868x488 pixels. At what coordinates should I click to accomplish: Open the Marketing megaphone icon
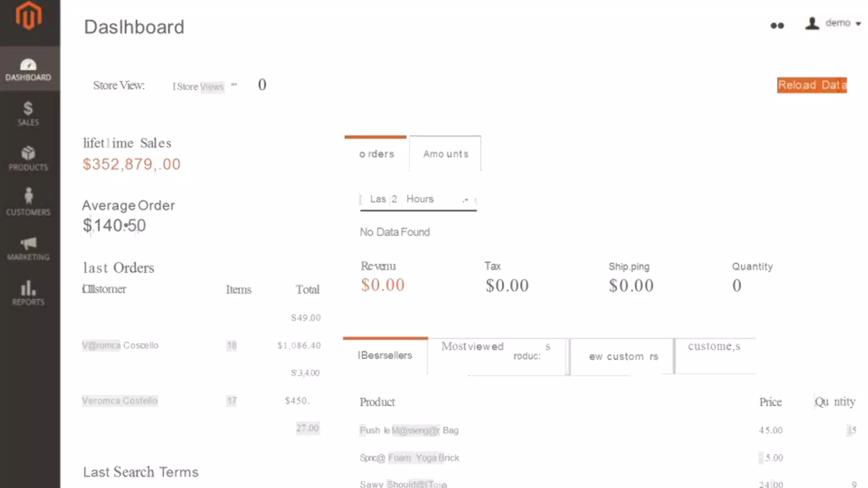coord(28,248)
